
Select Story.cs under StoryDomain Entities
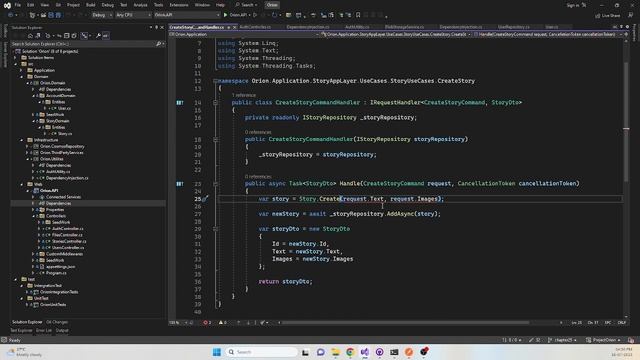click(x=64, y=133)
